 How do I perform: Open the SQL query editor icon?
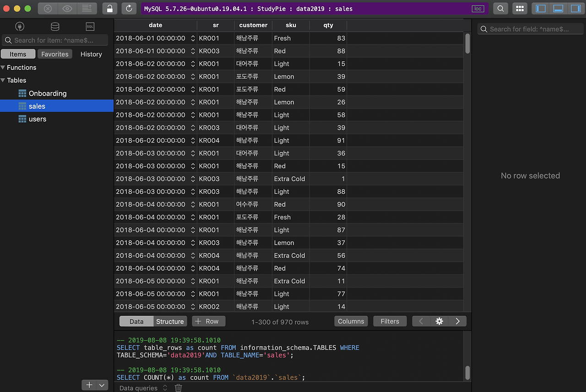pyautogui.click(x=90, y=27)
